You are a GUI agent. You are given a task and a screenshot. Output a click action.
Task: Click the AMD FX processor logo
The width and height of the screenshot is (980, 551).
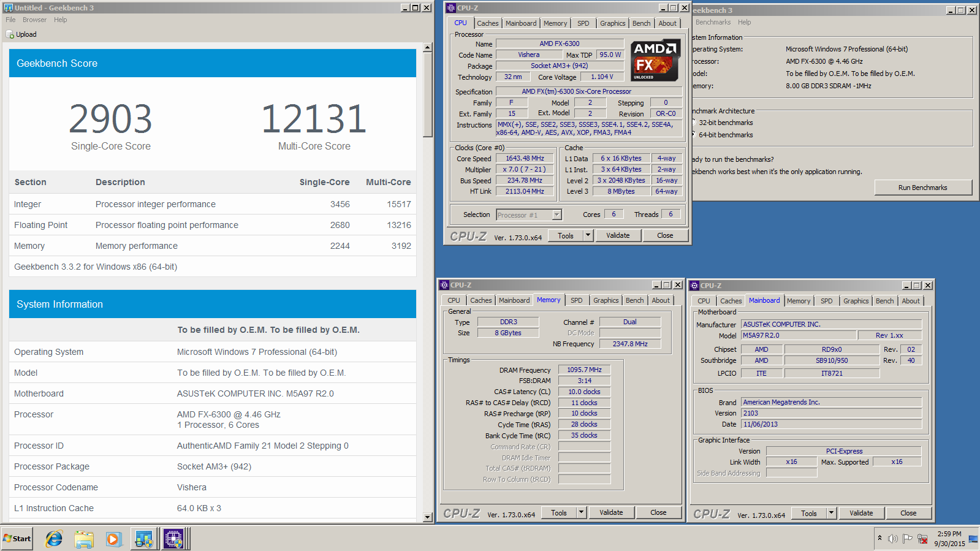[655, 61]
